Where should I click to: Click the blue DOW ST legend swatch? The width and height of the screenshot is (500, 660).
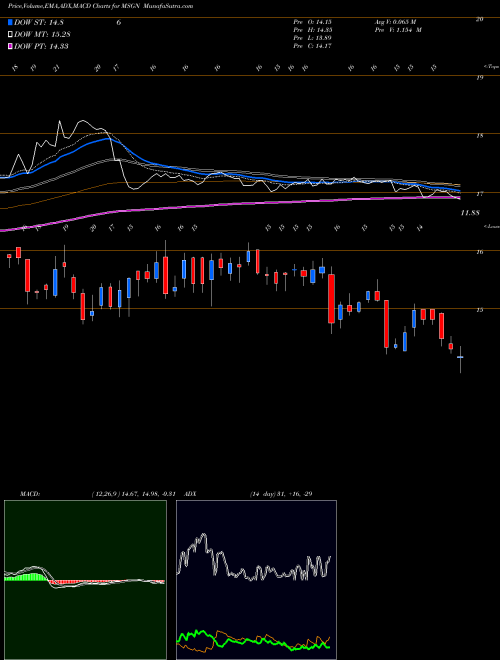(x=10, y=22)
